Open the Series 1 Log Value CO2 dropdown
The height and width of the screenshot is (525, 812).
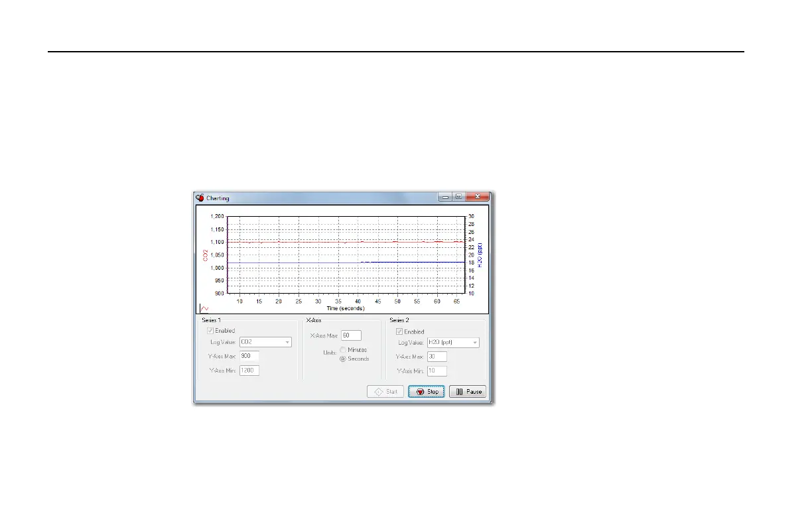coord(265,343)
